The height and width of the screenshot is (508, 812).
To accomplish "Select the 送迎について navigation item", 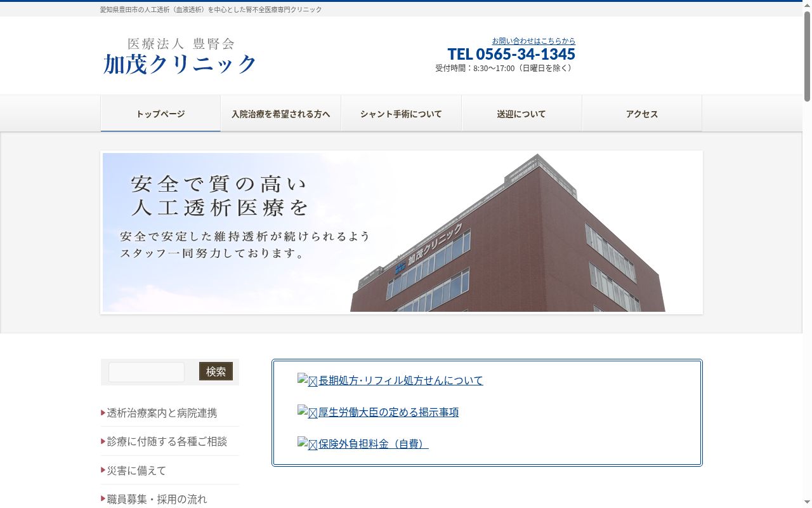I will [x=521, y=114].
